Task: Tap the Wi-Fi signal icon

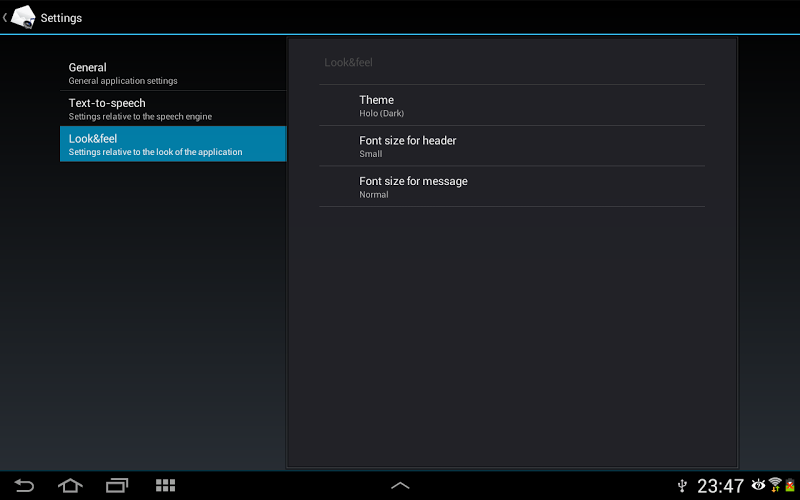Action: pyautogui.click(x=775, y=484)
